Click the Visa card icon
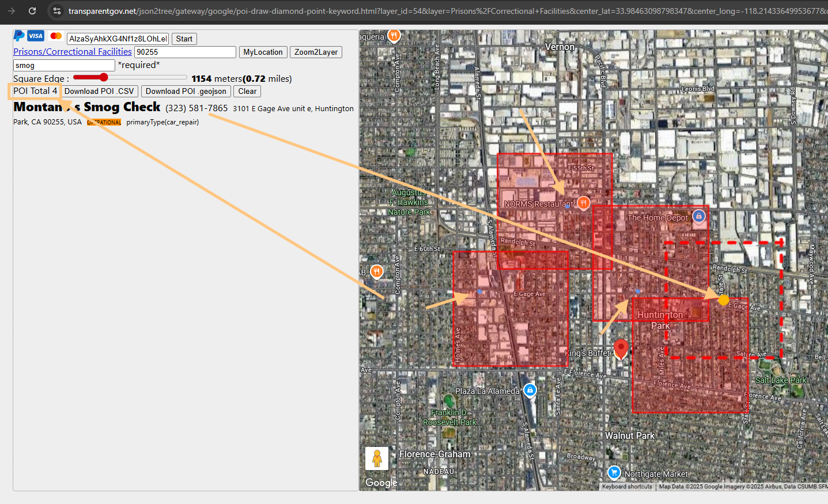Image resolution: width=828 pixels, height=504 pixels. coord(36,36)
